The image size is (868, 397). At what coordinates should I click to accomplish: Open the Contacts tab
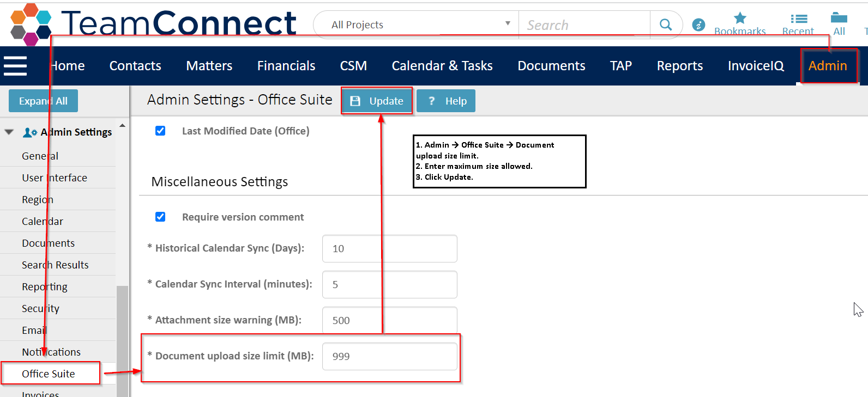(135, 66)
